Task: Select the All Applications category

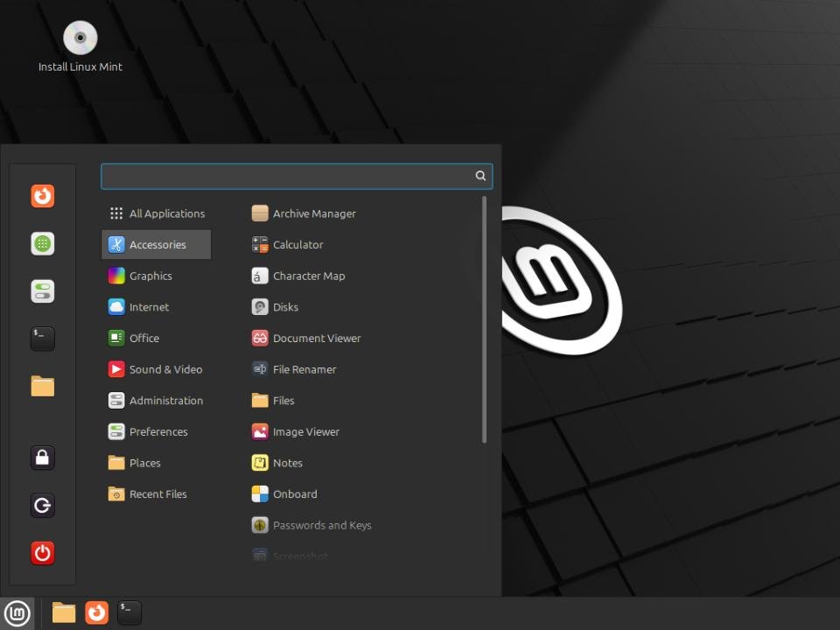Action: tap(157, 213)
